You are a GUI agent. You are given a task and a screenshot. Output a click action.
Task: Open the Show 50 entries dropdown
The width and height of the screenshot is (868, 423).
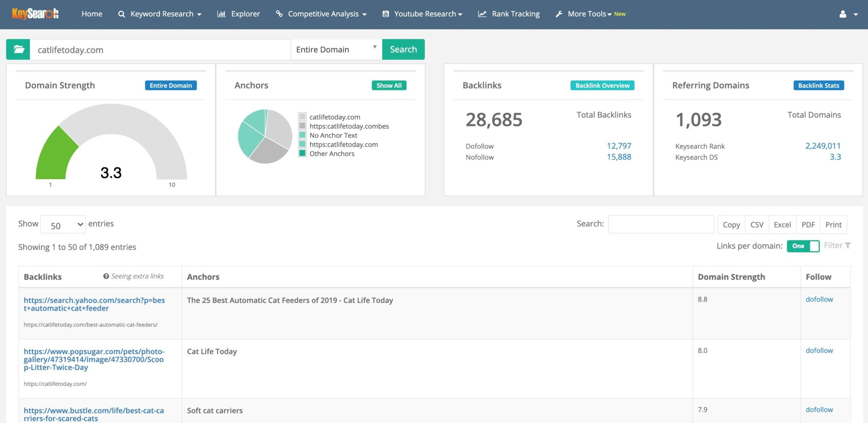(63, 225)
